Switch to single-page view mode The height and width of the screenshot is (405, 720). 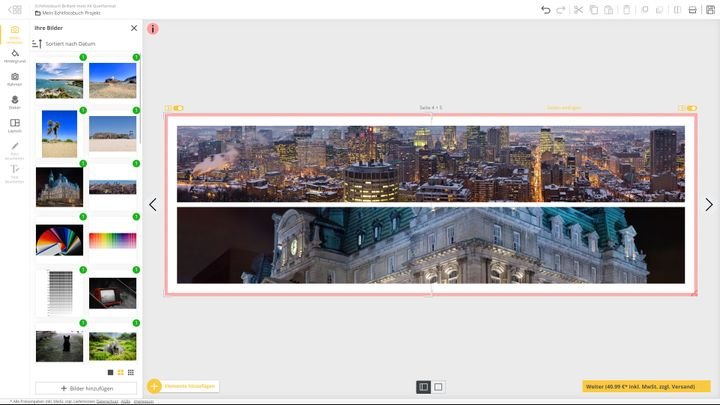click(x=438, y=387)
